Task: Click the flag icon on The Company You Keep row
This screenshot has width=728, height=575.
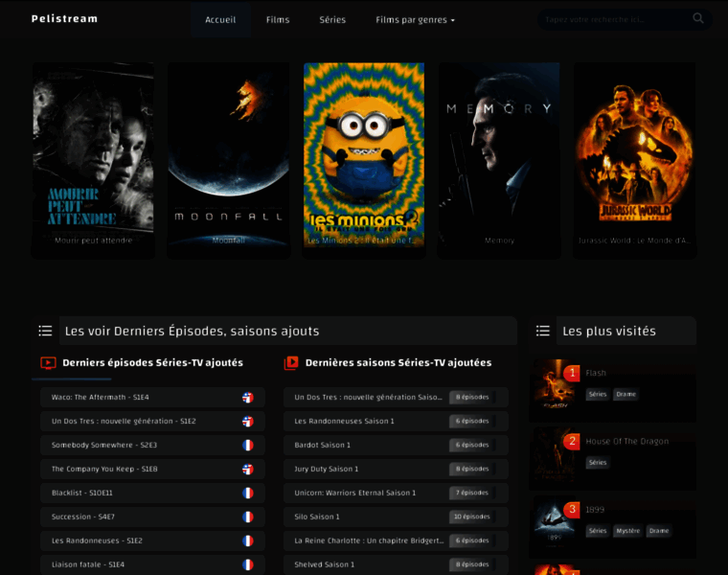Action: [x=248, y=469]
